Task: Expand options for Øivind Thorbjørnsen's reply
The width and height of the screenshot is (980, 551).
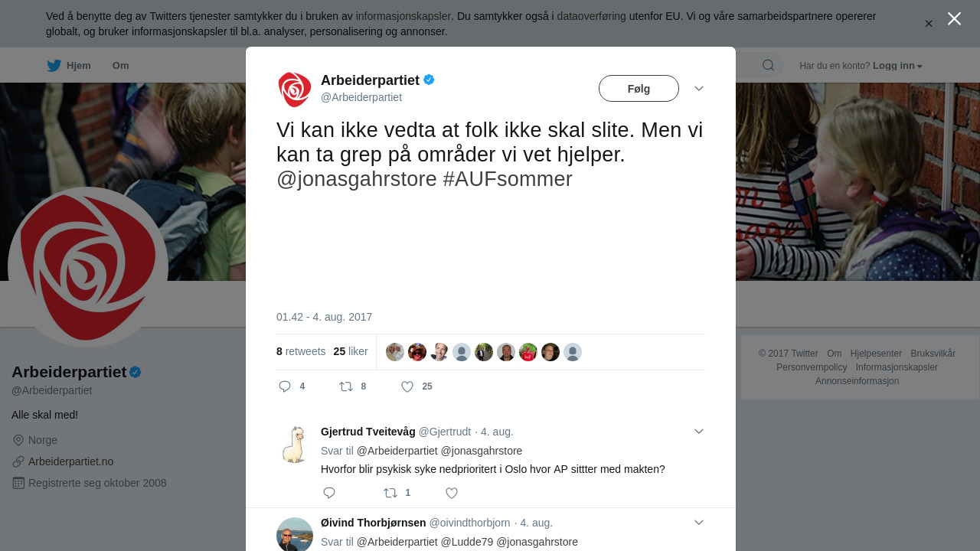Action: (699, 523)
